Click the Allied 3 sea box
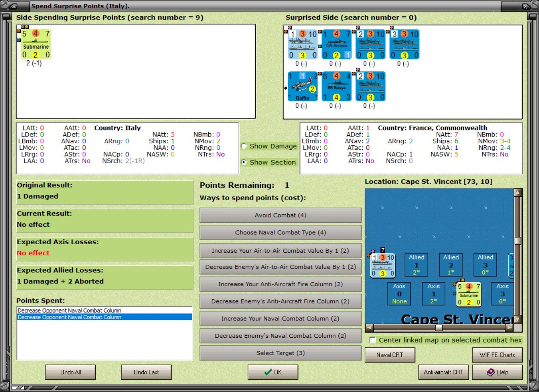 coord(485,265)
